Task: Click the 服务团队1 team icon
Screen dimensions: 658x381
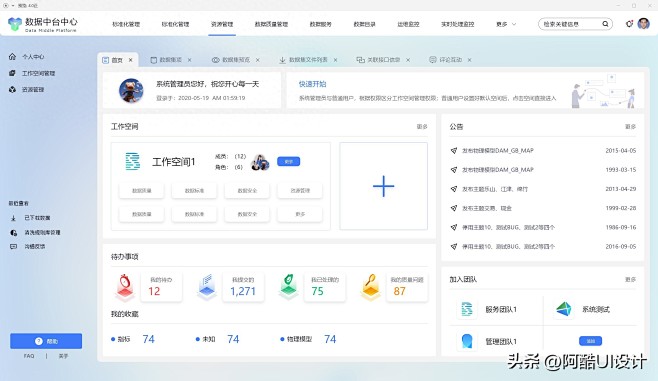Action: [467, 309]
